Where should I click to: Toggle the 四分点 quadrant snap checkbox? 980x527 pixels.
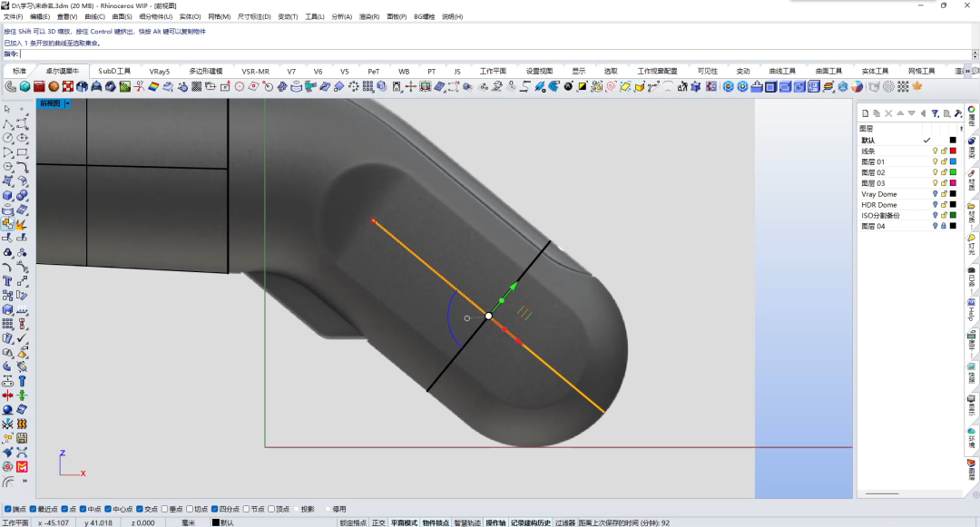215,510
